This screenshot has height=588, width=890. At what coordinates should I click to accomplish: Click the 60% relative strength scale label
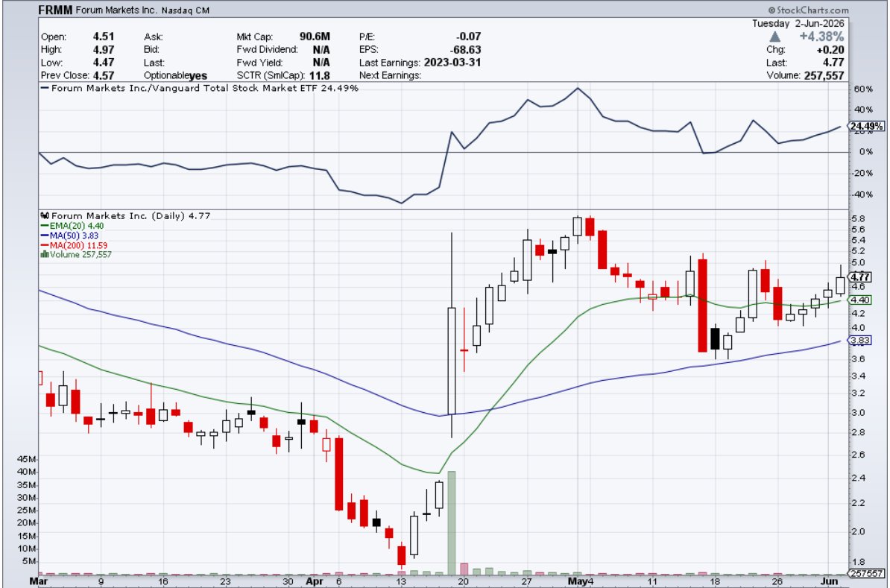click(x=863, y=89)
